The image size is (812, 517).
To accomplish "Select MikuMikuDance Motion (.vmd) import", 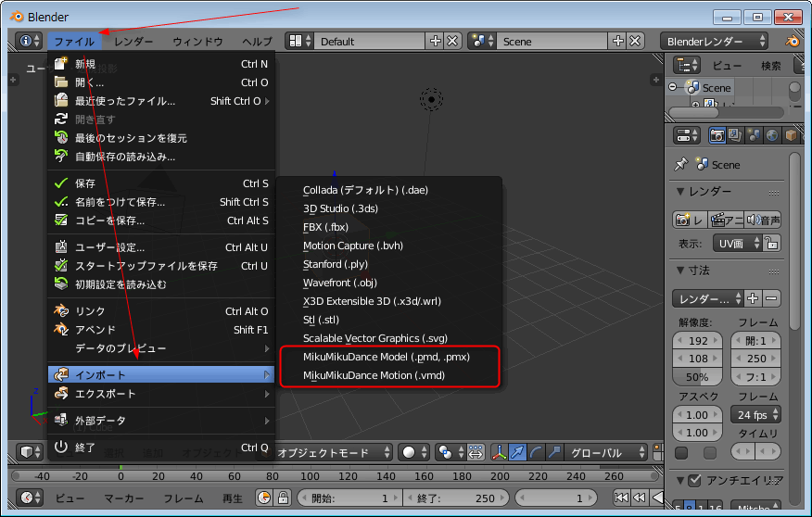I will [374, 375].
